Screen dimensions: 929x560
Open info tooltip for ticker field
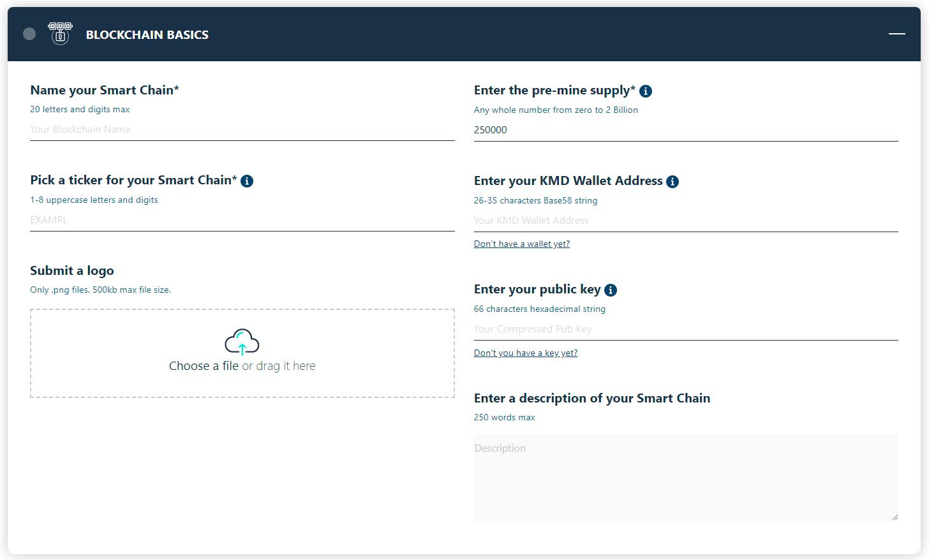tap(247, 181)
